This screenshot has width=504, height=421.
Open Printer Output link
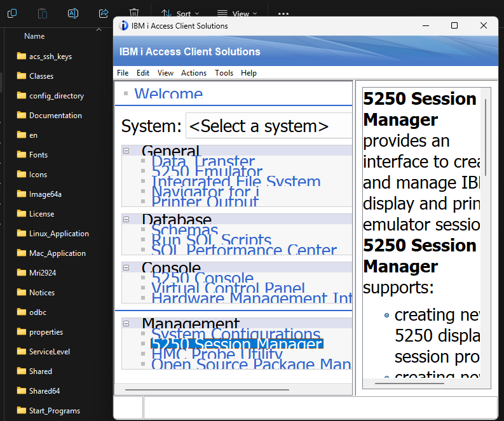[x=205, y=202]
